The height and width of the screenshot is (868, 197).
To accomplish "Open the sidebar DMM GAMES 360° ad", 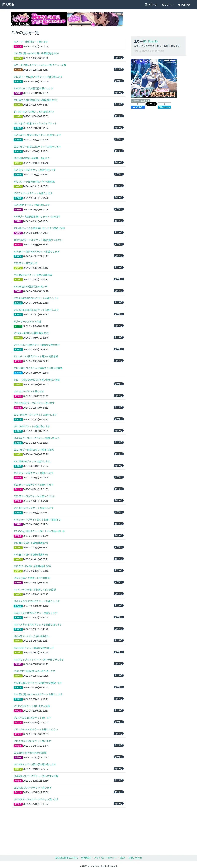I will coord(153,79).
